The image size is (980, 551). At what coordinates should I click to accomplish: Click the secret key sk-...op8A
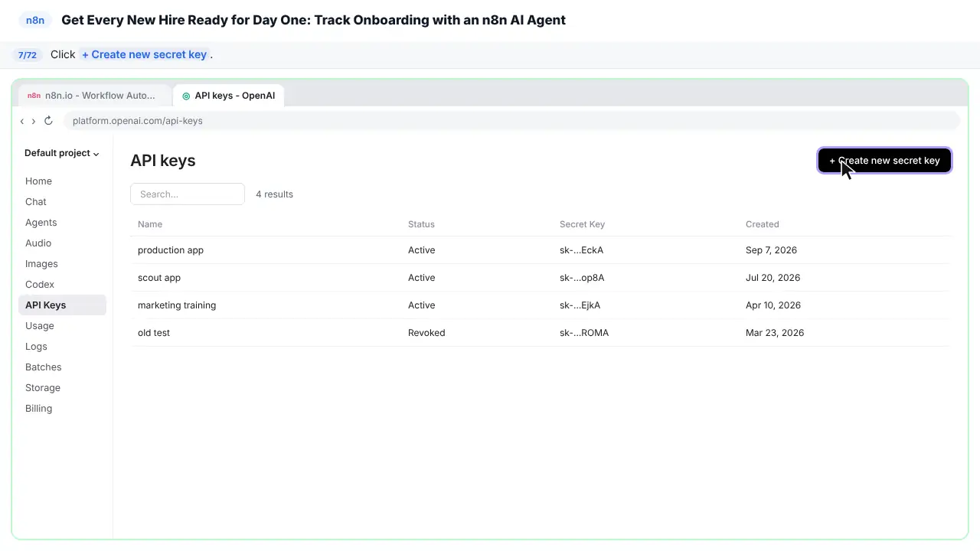point(582,278)
